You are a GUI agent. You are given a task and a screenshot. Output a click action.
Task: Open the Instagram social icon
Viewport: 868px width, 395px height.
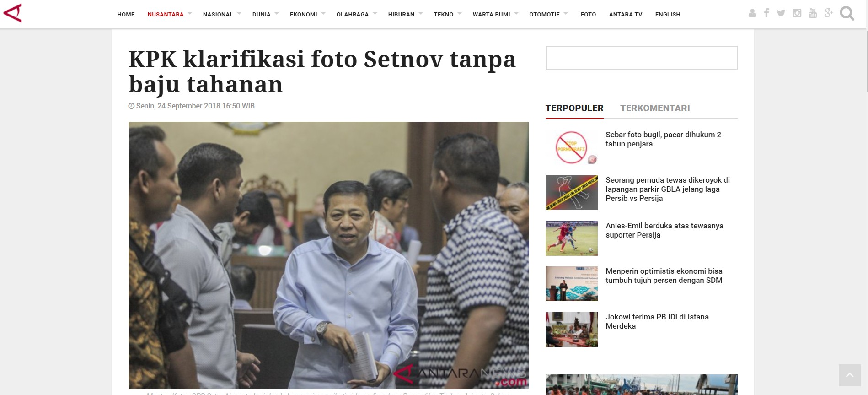click(797, 13)
